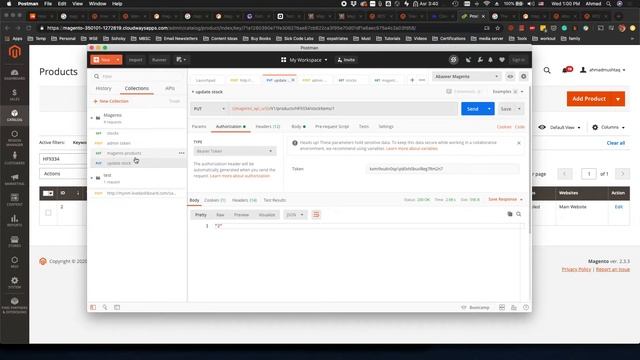Image resolution: width=640 pixels, height=360 pixels.
Task: Select Pretty response view
Action: (x=200, y=215)
